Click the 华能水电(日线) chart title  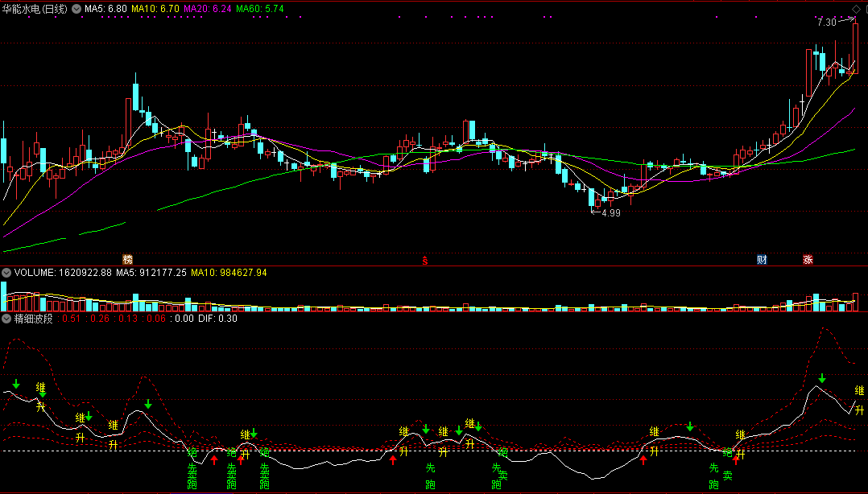[35, 9]
